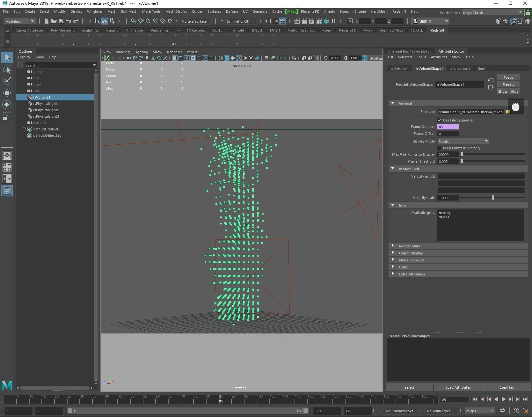532x417 pixels.
Task: Toggle the viewport grid display
Action: pos(175,58)
